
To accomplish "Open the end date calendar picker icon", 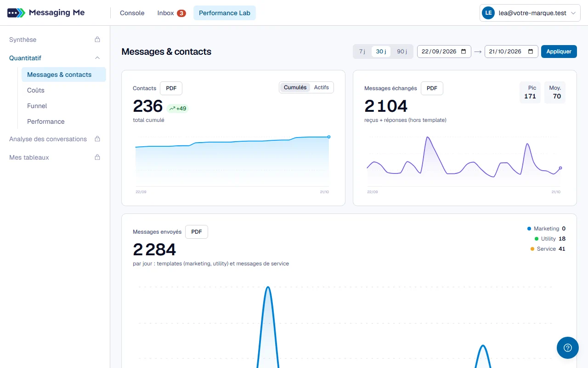I will (531, 52).
